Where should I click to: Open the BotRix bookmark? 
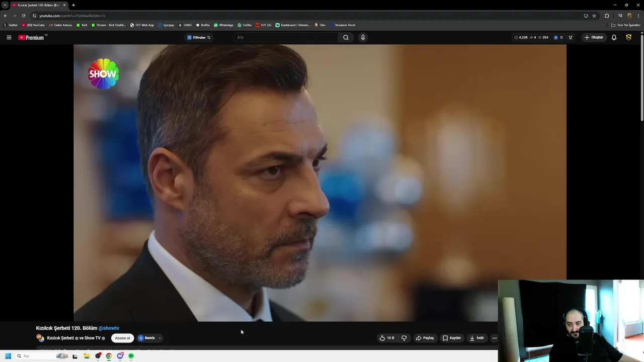click(203, 25)
